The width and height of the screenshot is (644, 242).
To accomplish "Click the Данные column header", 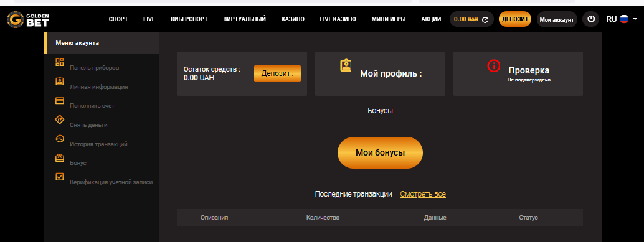I will (435, 218).
